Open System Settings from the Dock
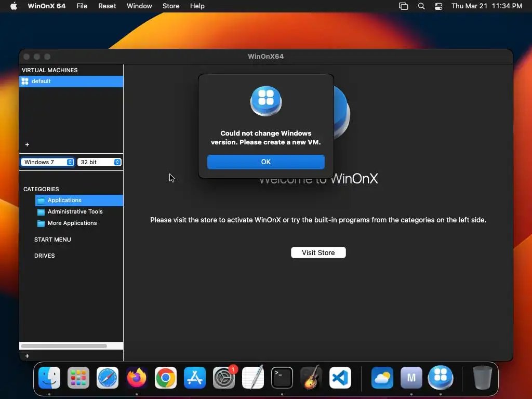The width and height of the screenshot is (532, 399). pyautogui.click(x=224, y=378)
